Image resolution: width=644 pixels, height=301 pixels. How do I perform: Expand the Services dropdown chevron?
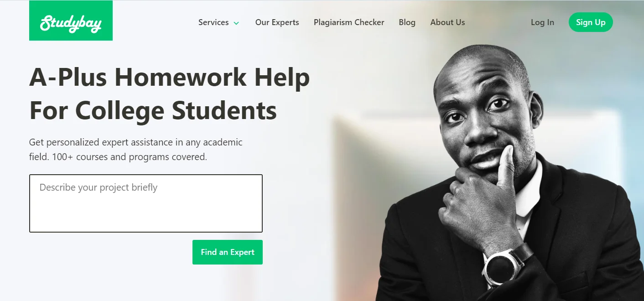point(236,23)
